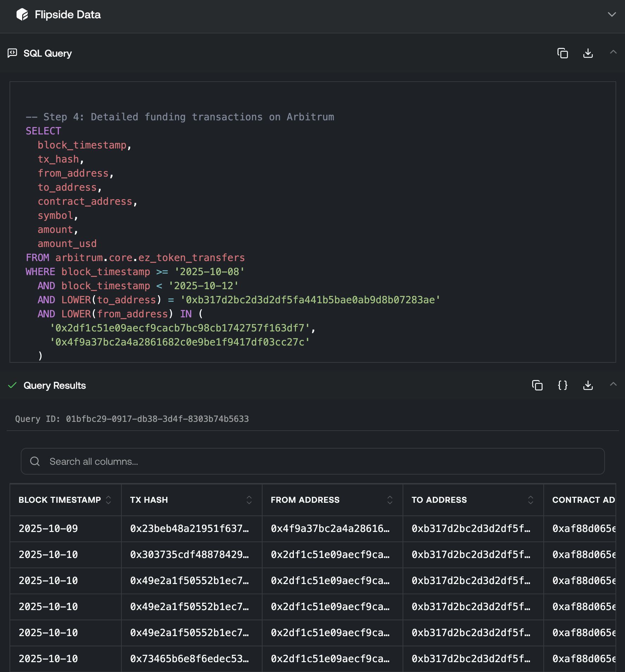Download the query results

588,385
